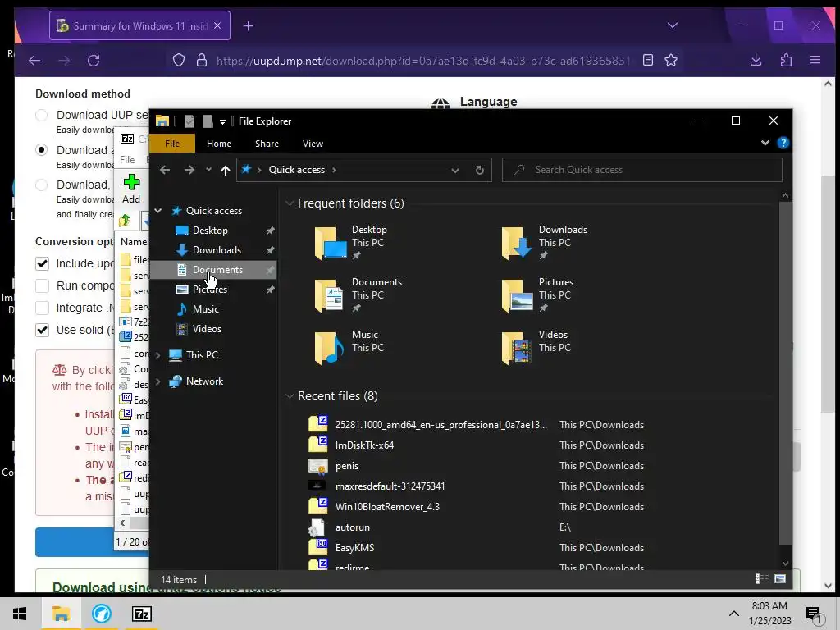
Task: Open the View ribbon tab
Action: coord(313,144)
